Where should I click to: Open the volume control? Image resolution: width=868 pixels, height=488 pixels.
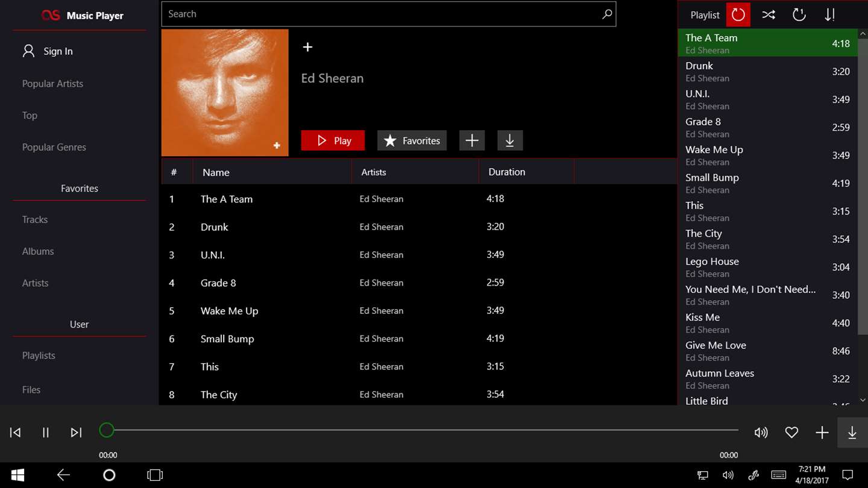tap(761, 433)
